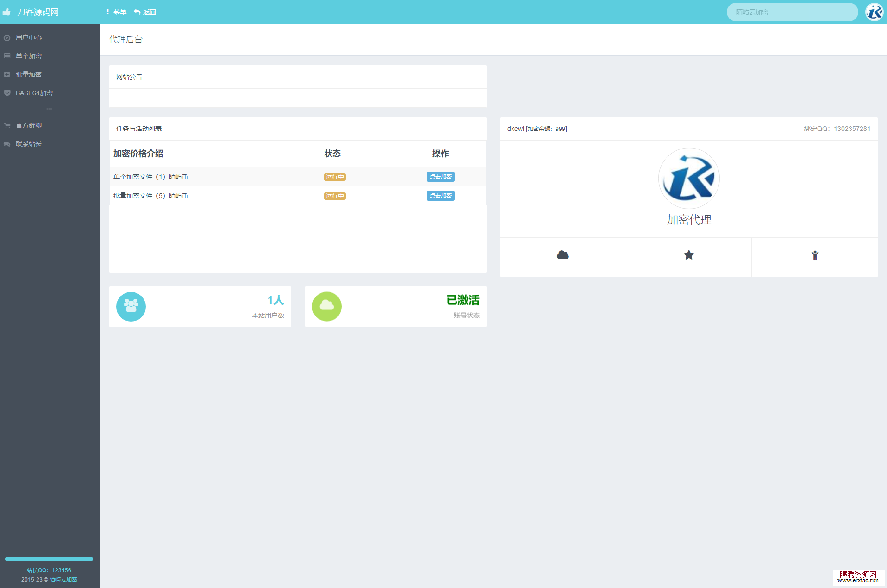The width and height of the screenshot is (887, 588).
Task: Click 点击加密 for single file encryption
Action: [440, 177]
